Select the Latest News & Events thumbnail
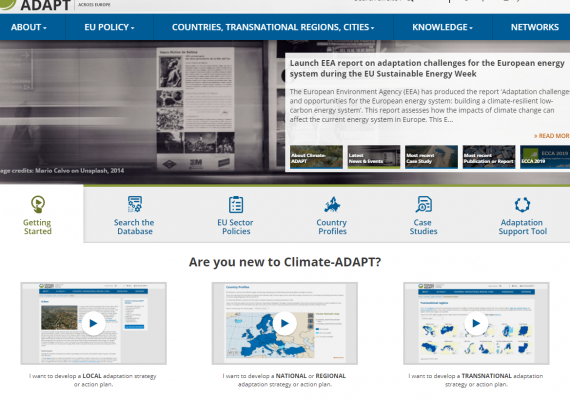The width and height of the screenshot is (570, 400). 374,157
